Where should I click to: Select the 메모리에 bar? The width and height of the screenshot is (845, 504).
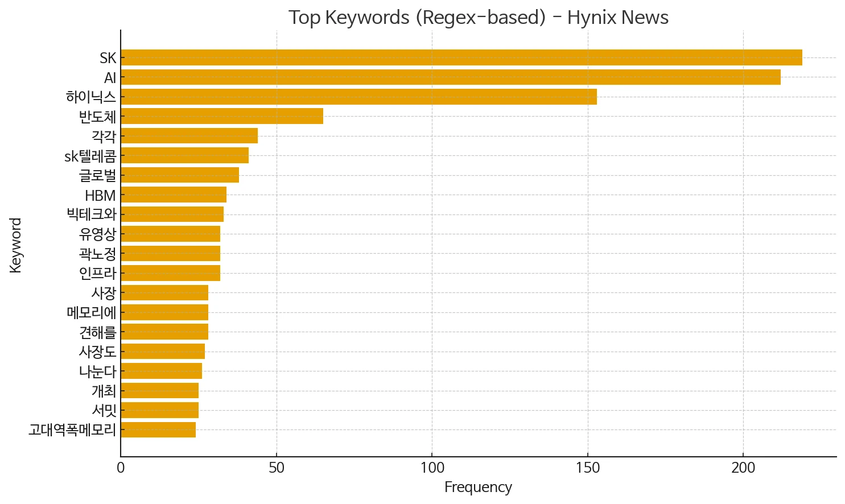(x=164, y=312)
